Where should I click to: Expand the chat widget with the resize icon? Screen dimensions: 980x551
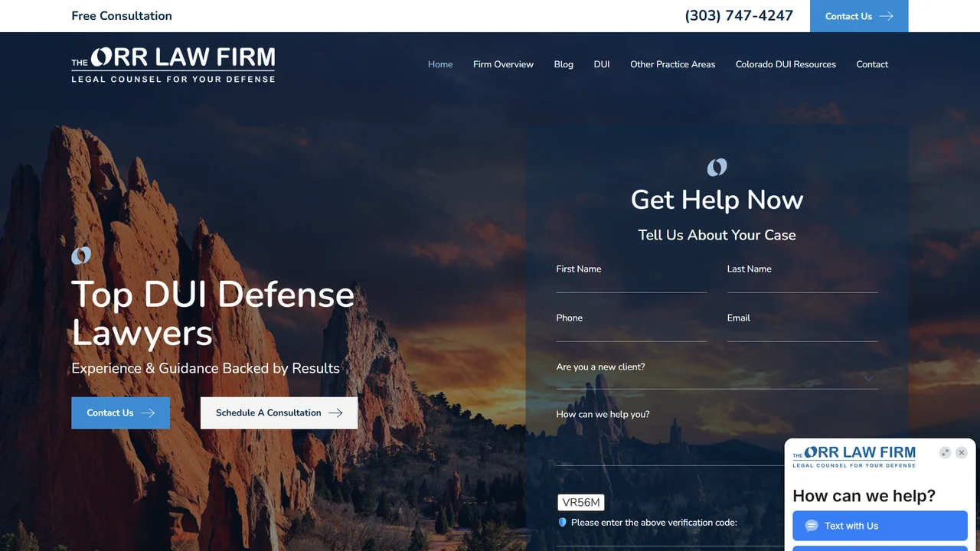(946, 452)
